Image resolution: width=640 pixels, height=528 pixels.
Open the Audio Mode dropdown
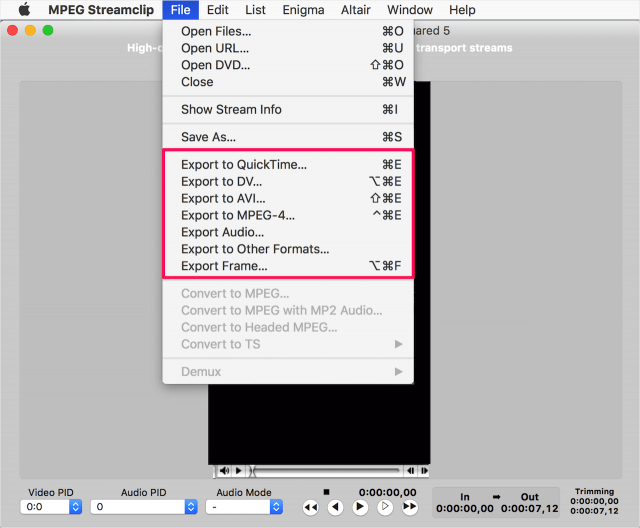pyautogui.click(x=244, y=507)
